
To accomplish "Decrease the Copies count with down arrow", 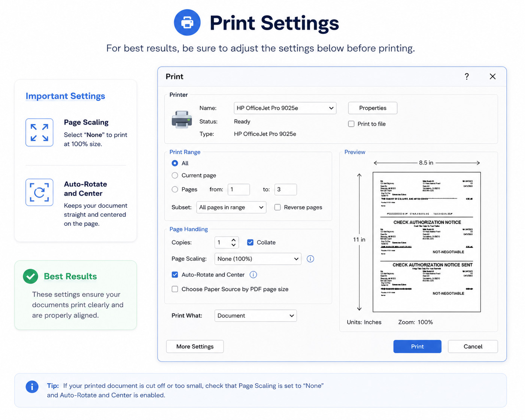I will point(233,245).
